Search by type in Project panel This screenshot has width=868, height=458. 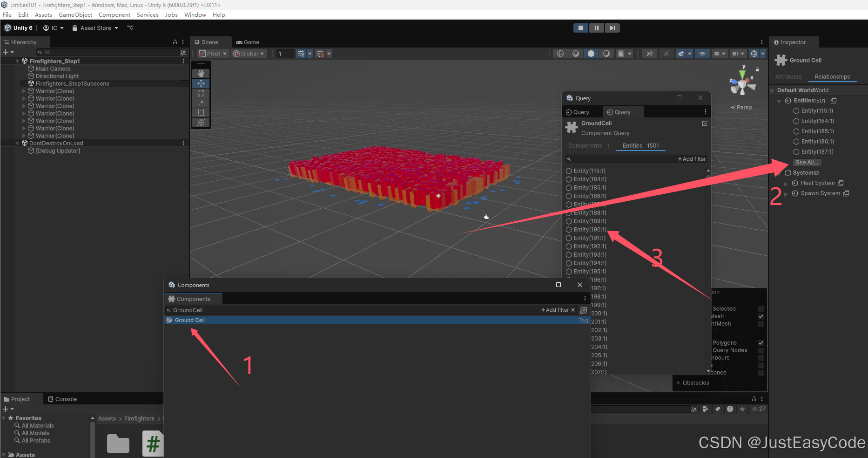coord(706,409)
